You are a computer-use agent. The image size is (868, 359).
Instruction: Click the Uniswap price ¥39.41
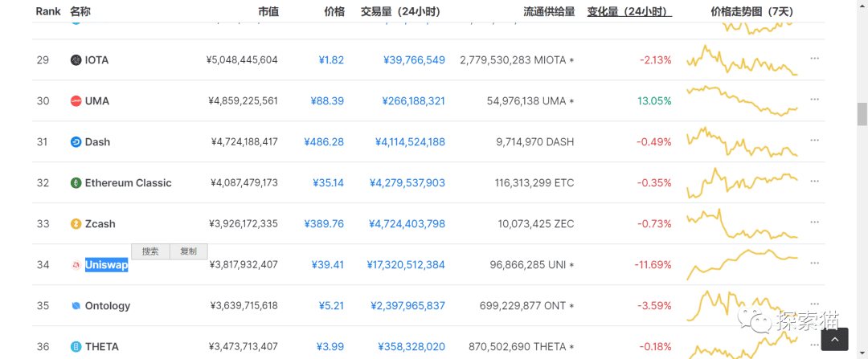click(x=328, y=265)
